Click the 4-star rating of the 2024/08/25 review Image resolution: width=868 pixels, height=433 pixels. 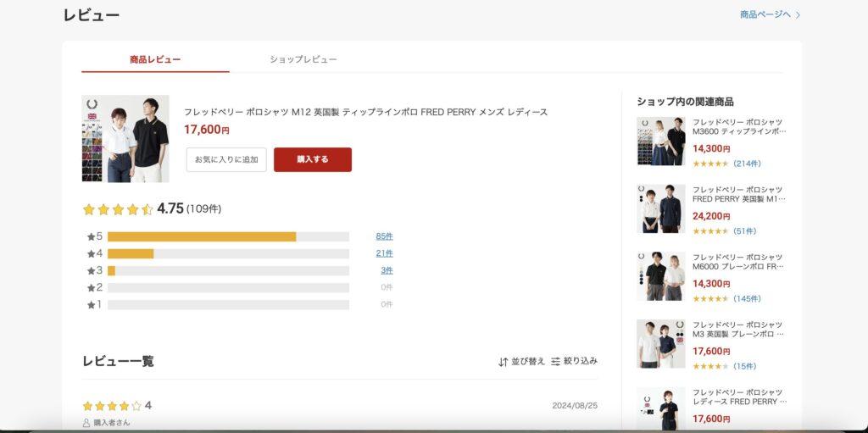tap(112, 406)
